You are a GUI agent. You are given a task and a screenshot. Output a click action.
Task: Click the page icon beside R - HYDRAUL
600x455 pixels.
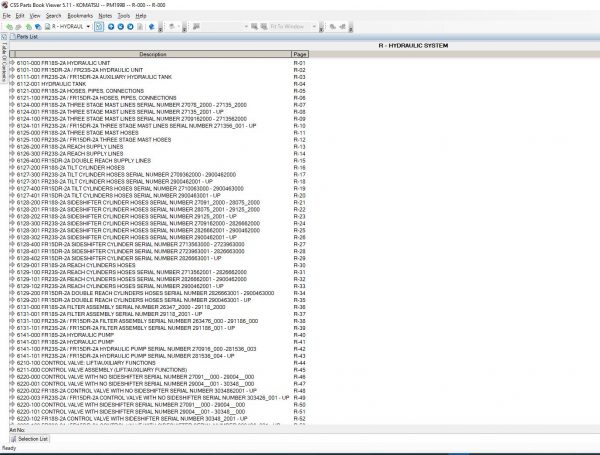tap(47, 27)
